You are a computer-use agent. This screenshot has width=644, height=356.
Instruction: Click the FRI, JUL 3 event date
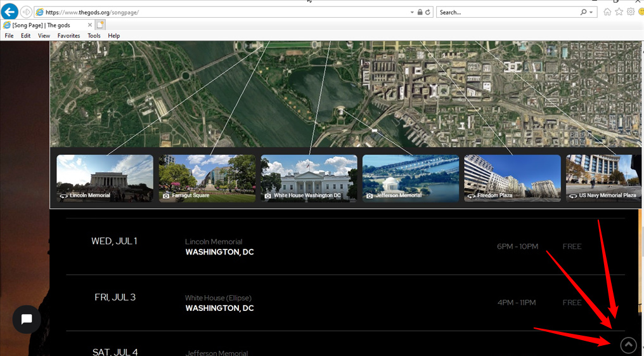click(115, 297)
